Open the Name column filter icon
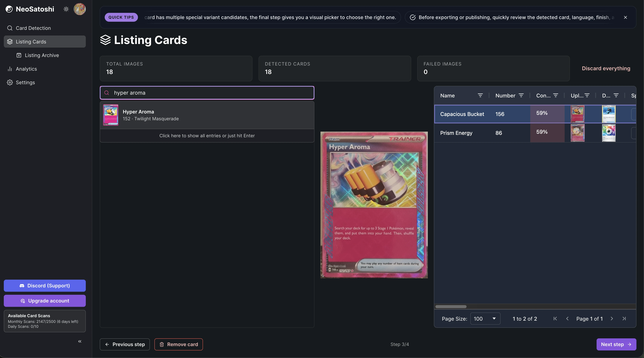This screenshot has height=358, width=644. coord(480,95)
